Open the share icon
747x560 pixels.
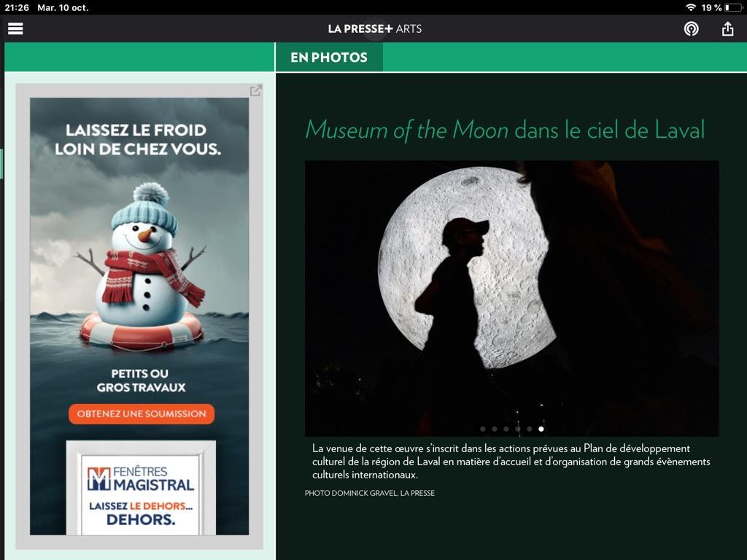pos(727,28)
